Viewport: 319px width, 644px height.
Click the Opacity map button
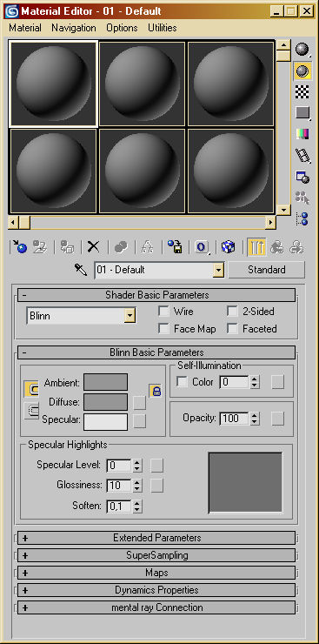tap(277, 419)
